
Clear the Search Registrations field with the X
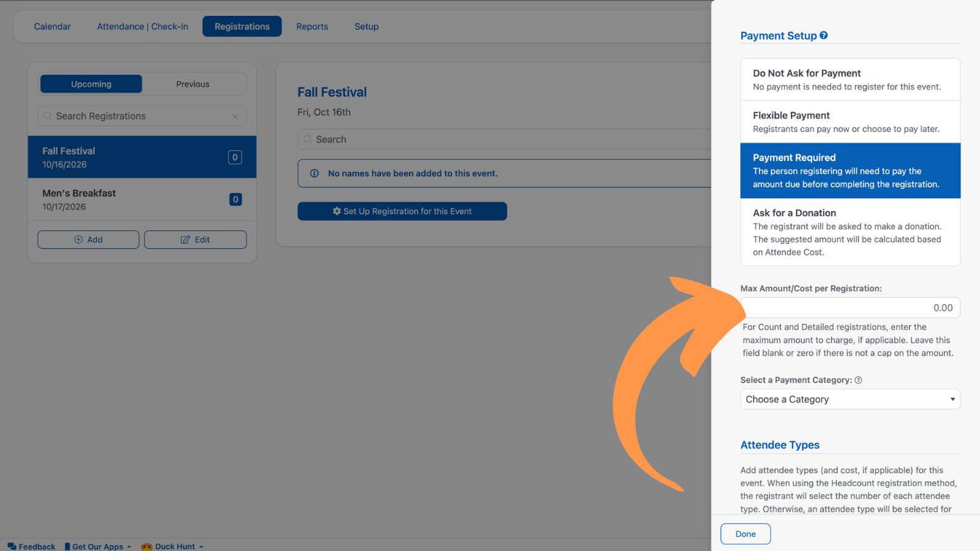point(235,116)
